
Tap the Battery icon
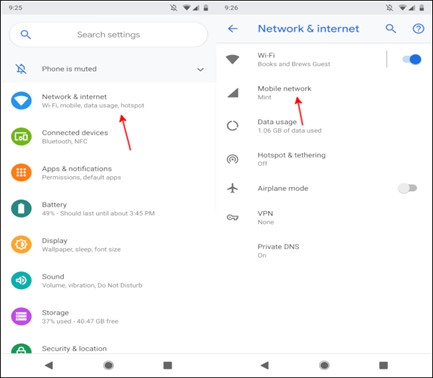(x=21, y=208)
